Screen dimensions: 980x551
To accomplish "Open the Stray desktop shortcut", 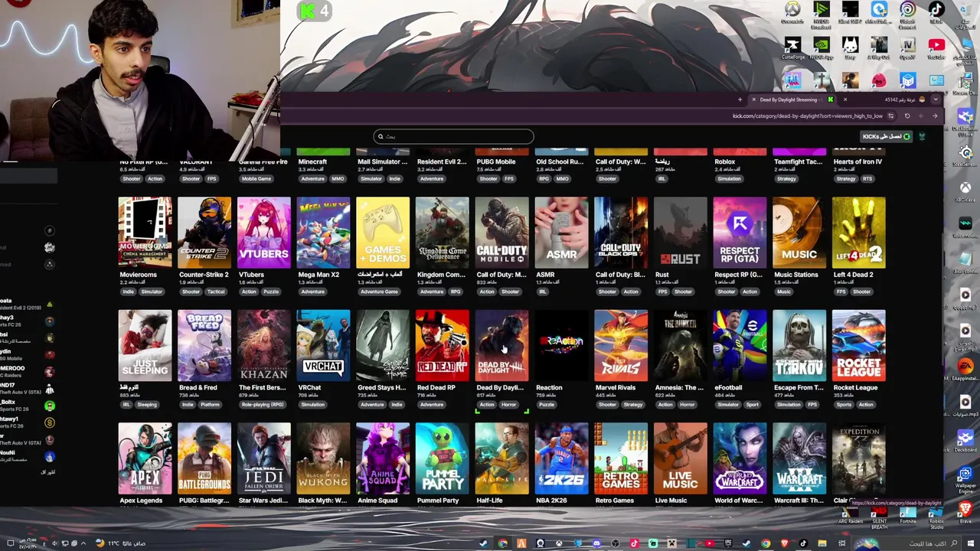I will [x=850, y=47].
